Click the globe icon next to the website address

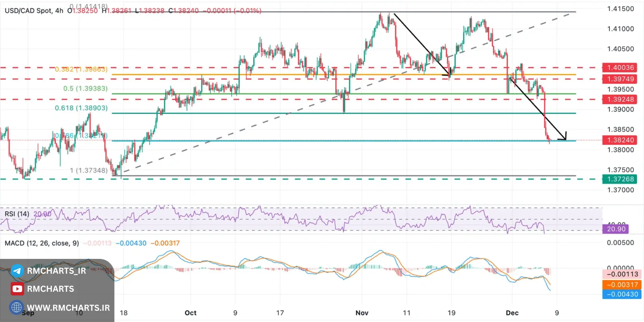coord(16,308)
